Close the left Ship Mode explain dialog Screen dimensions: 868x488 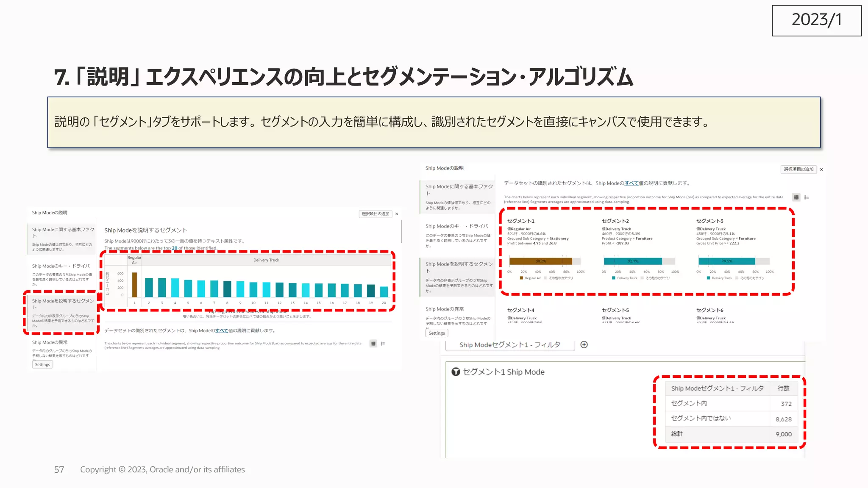click(x=397, y=214)
